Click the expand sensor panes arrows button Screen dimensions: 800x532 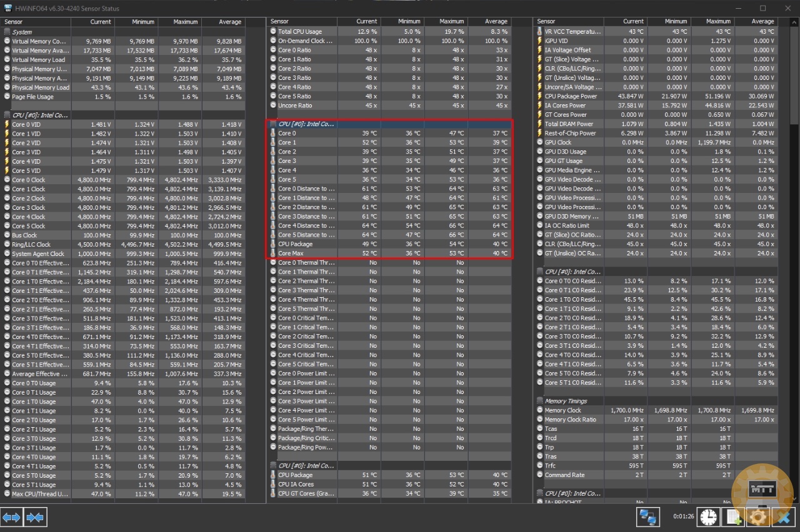pyautogui.click(x=12, y=517)
